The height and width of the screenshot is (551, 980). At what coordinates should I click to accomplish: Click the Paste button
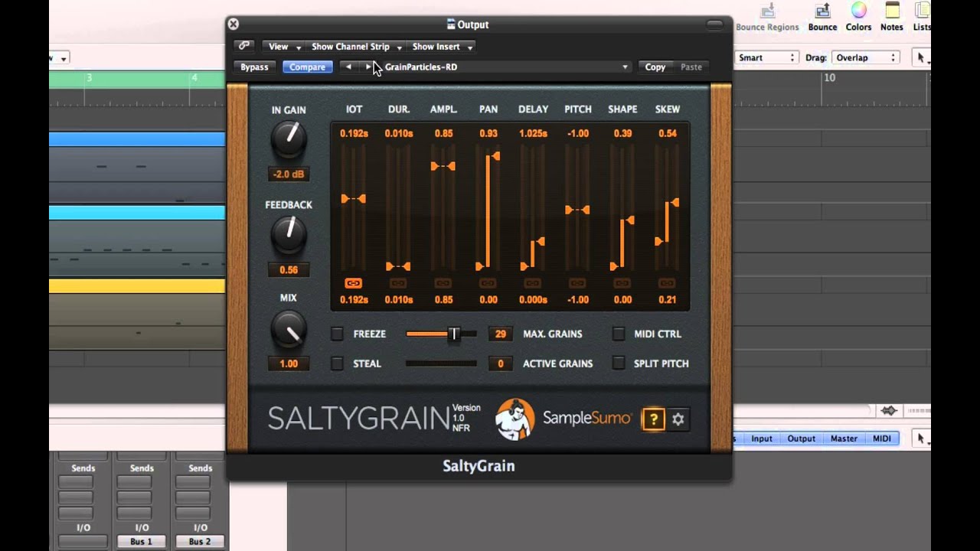(691, 67)
